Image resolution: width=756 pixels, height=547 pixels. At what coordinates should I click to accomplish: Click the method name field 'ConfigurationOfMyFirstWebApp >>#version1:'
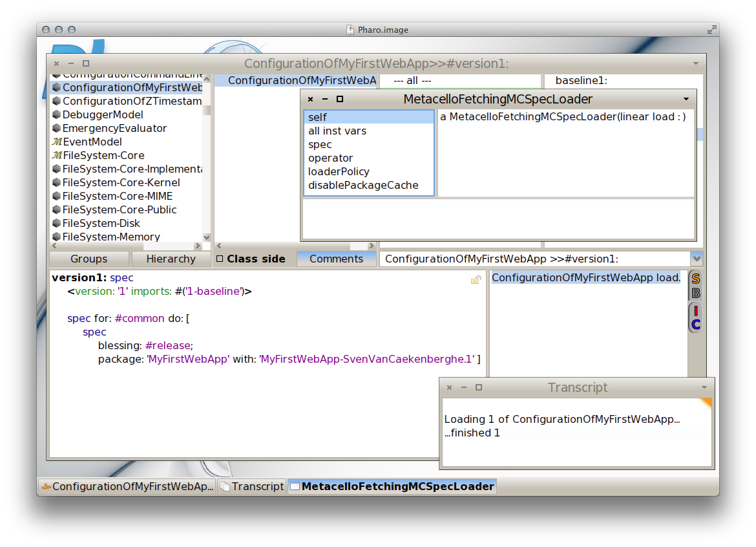click(x=535, y=259)
